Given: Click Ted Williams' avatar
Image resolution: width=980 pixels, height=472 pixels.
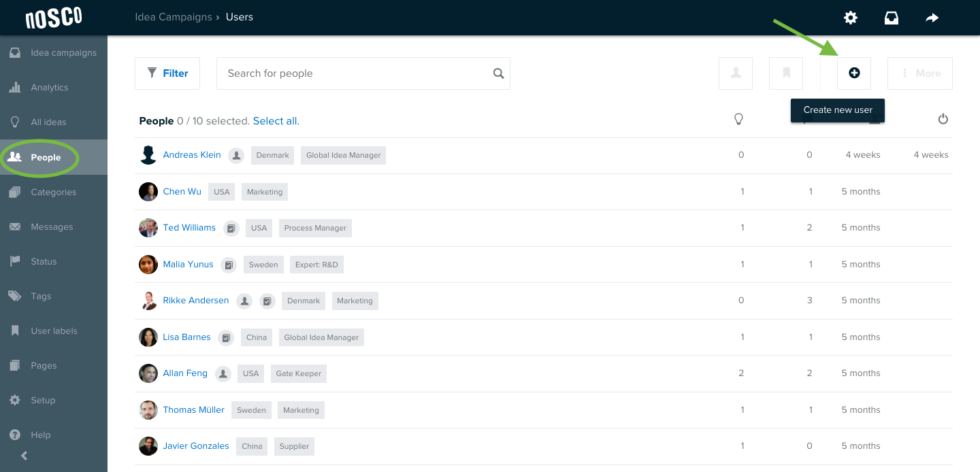Looking at the screenshot, I should (148, 228).
